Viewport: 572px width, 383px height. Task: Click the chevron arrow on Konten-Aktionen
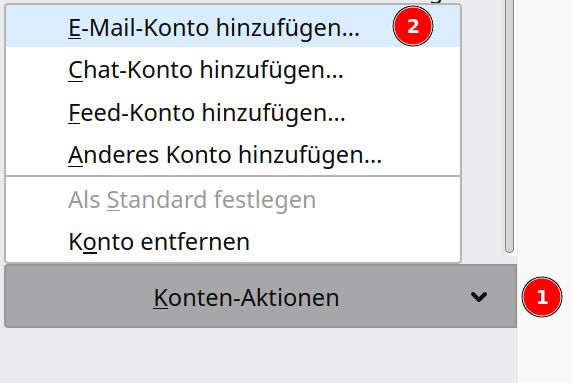[x=479, y=297]
